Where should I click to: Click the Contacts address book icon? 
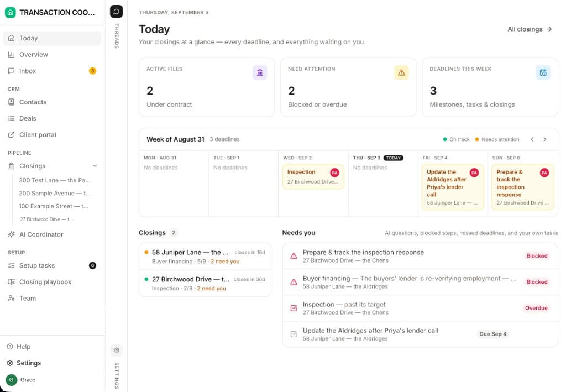[11, 102]
